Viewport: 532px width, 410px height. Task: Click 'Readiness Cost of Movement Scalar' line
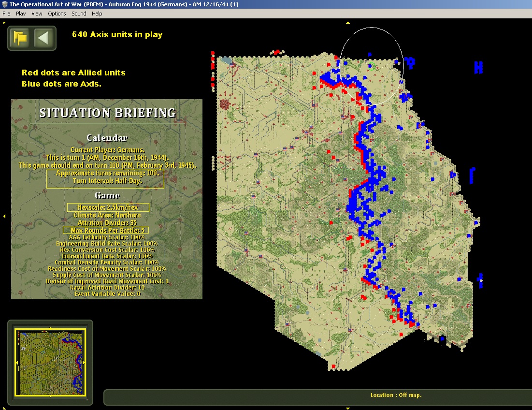pyautogui.click(x=107, y=269)
